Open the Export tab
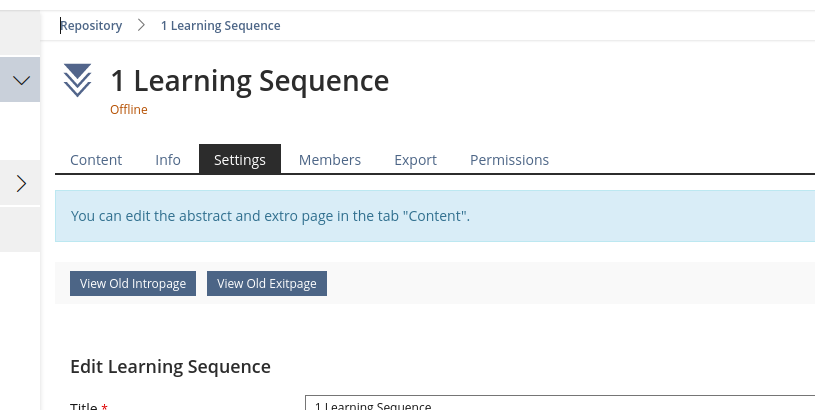Screen dimensions: 815x410 [415, 160]
